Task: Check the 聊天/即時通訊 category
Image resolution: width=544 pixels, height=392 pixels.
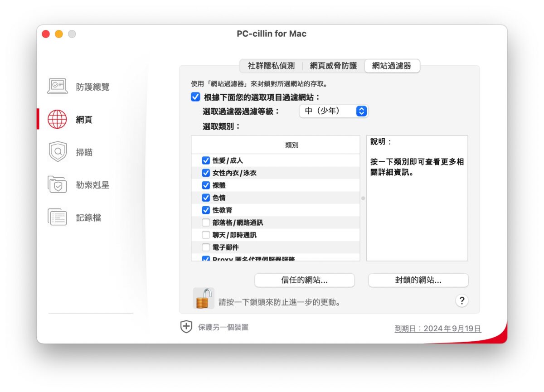Action: tap(206, 235)
